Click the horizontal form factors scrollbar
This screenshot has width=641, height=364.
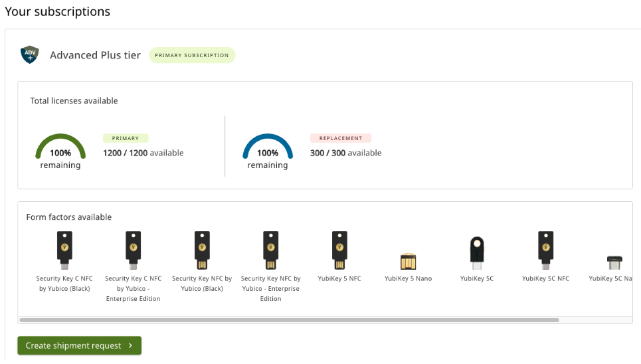[x=289, y=320]
